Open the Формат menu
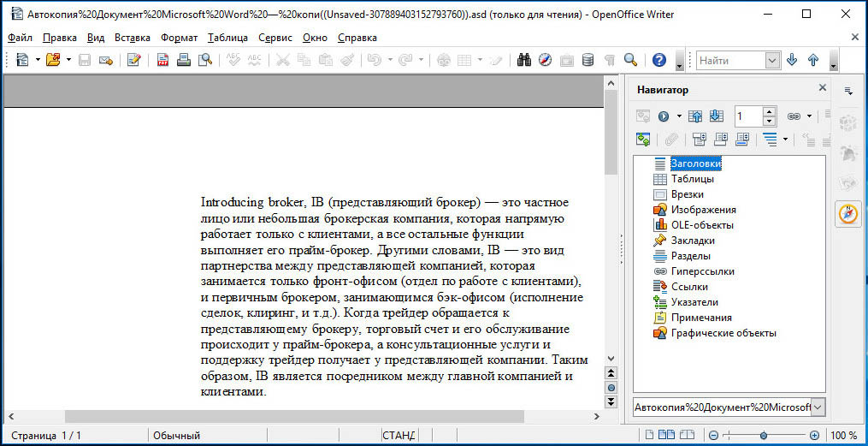 pyautogui.click(x=179, y=38)
